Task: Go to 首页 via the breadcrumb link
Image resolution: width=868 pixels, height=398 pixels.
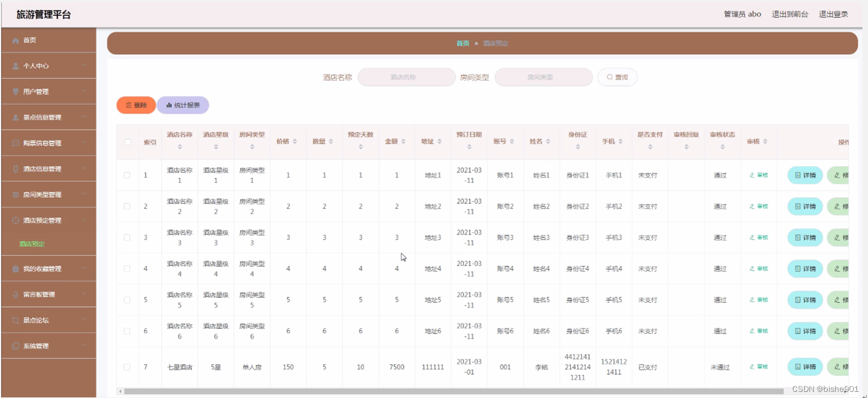Action: click(463, 43)
